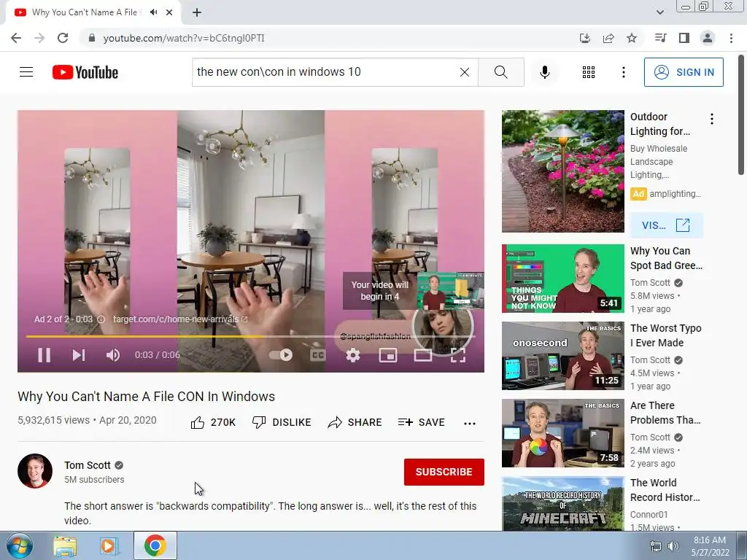Click the page vertical scrollbar
The width and height of the screenshot is (747, 560).
click(741, 114)
